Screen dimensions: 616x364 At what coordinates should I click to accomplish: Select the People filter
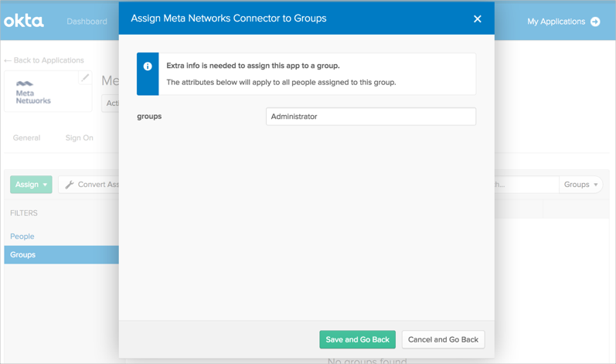(x=22, y=236)
